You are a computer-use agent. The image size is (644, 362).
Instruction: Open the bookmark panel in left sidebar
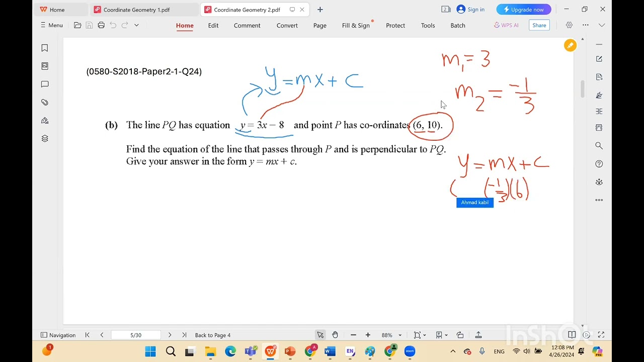(x=45, y=48)
